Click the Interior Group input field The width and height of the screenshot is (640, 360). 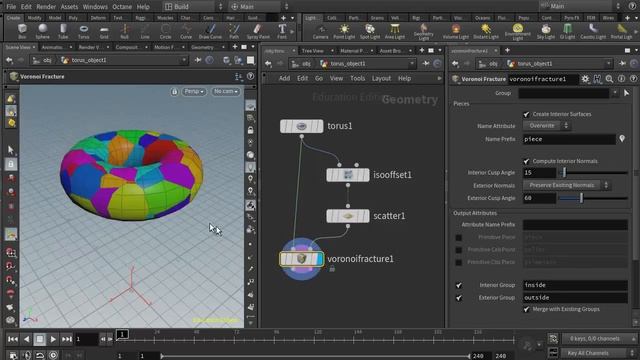[575, 285]
